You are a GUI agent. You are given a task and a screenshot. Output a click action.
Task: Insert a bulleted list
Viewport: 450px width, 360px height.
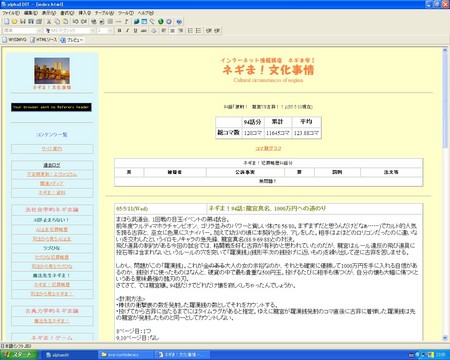pyautogui.click(x=198, y=31)
